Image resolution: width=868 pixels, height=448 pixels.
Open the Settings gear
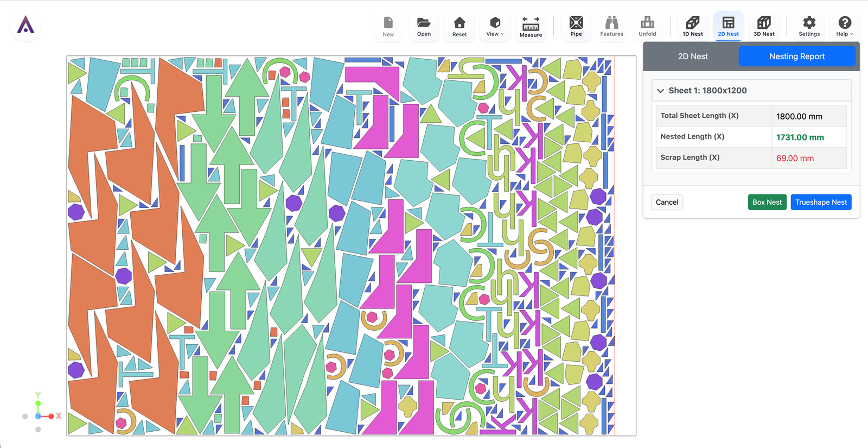809,26
